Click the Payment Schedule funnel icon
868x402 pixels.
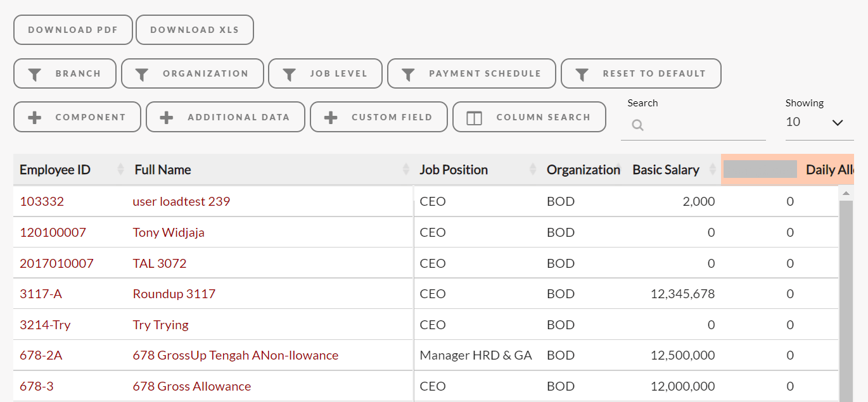click(409, 74)
